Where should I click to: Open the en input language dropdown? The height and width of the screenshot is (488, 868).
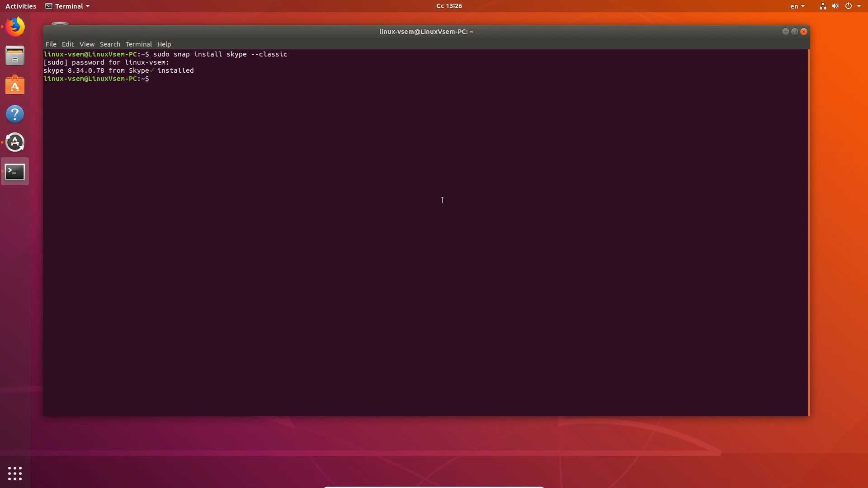pos(797,6)
